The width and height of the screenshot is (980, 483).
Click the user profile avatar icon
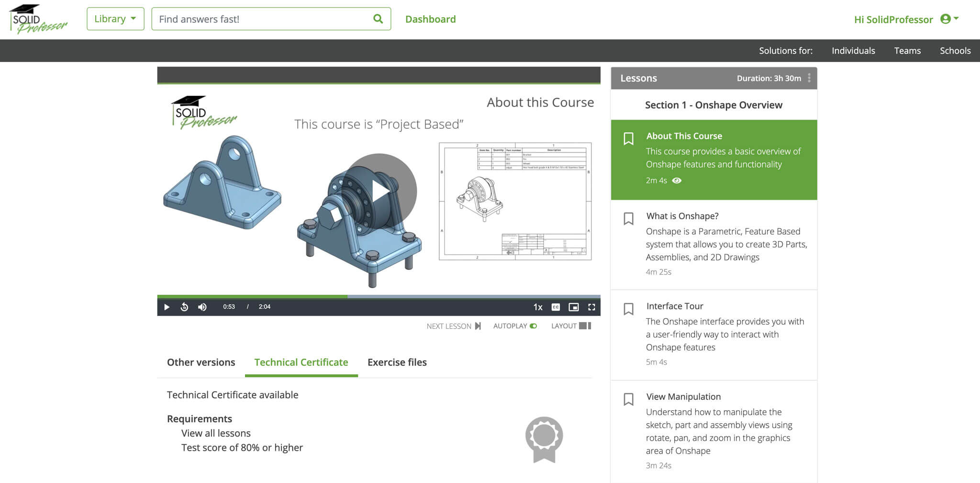945,19
